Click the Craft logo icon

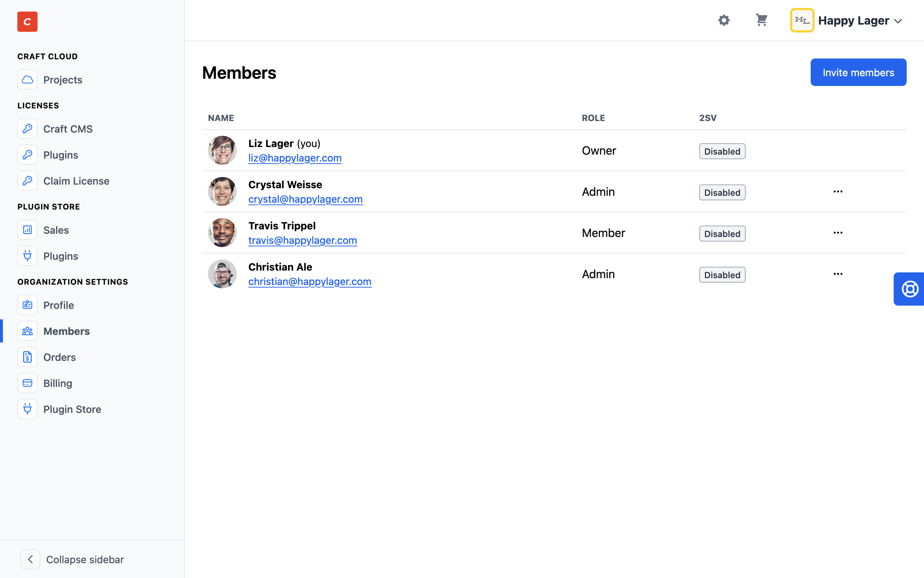pos(27,21)
